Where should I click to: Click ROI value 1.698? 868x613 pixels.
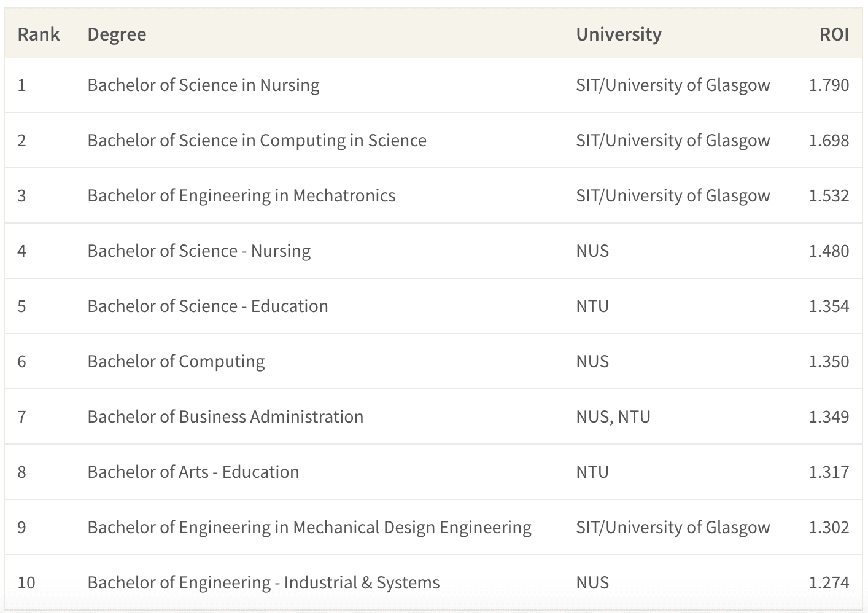click(x=829, y=140)
